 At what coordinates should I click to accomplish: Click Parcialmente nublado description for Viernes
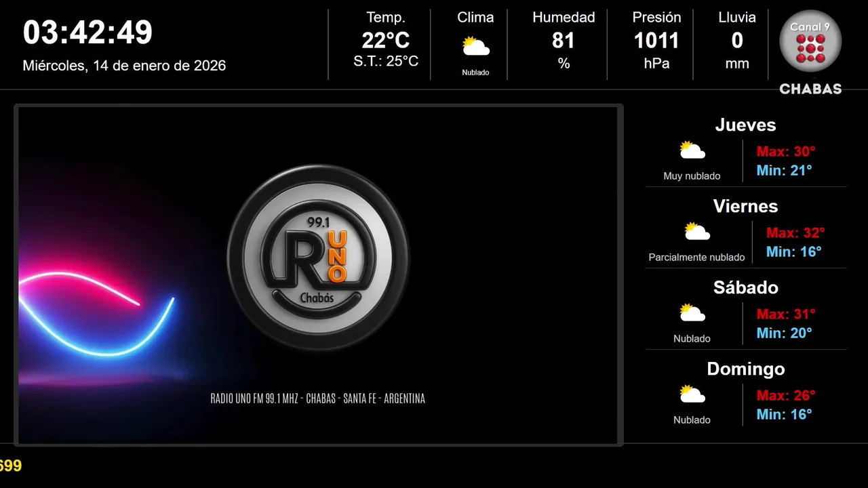[696, 258]
